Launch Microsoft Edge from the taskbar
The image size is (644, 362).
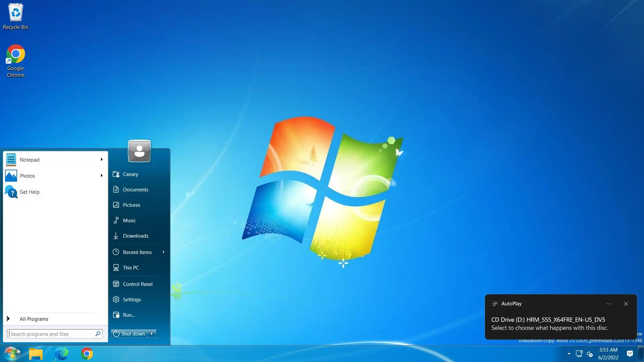pyautogui.click(x=61, y=354)
